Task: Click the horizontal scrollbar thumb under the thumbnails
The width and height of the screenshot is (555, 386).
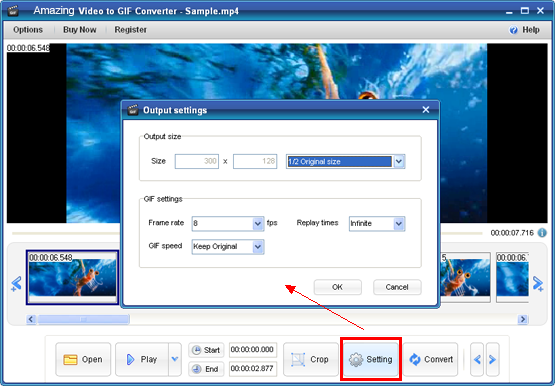Action: [83, 319]
